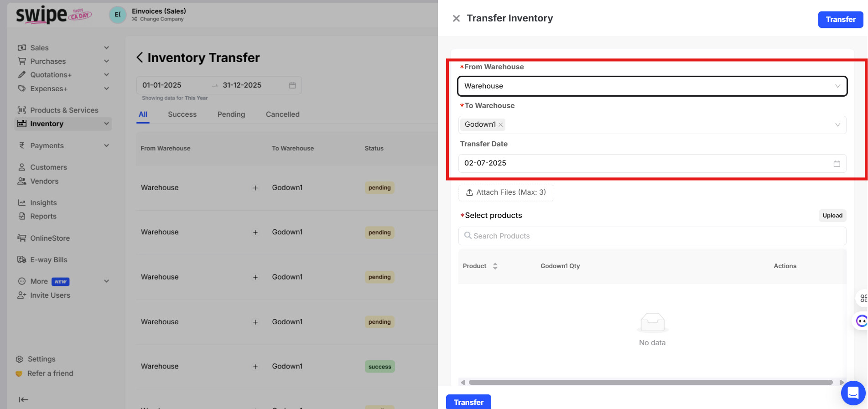
Task: Go back from Inventory Transfer
Action: point(140,57)
